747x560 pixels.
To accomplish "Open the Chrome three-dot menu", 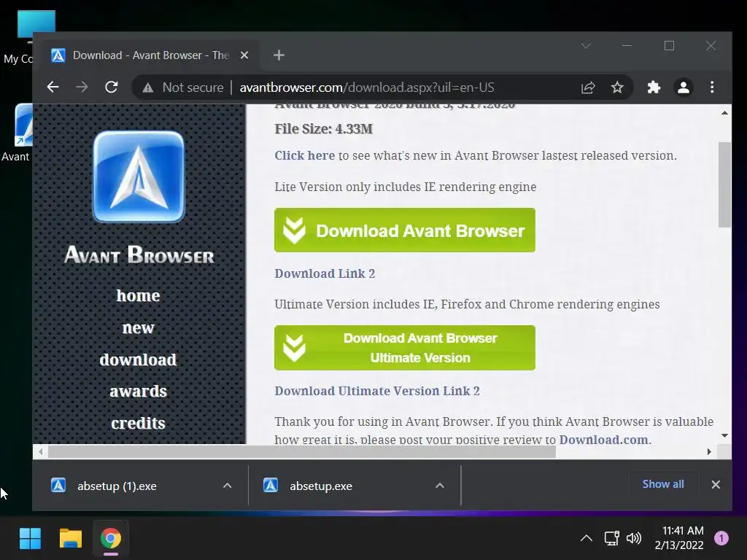I will (x=712, y=87).
